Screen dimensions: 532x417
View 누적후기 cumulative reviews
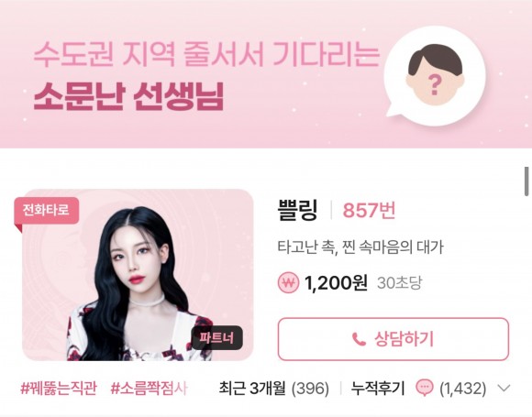pyautogui.click(x=378, y=389)
